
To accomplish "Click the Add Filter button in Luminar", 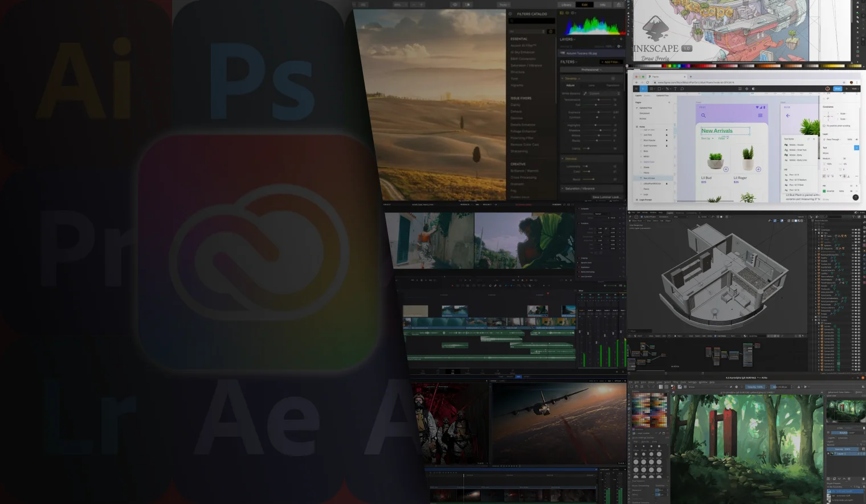I will [x=611, y=62].
